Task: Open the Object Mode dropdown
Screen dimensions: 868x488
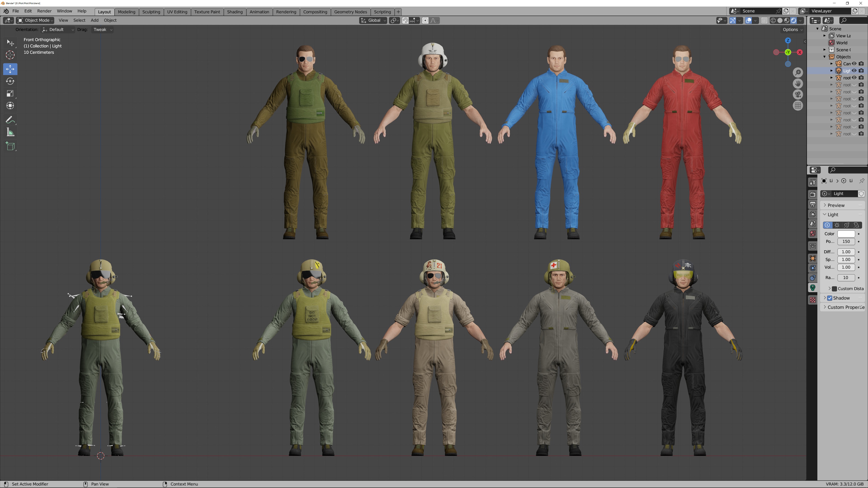Action: [35, 21]
